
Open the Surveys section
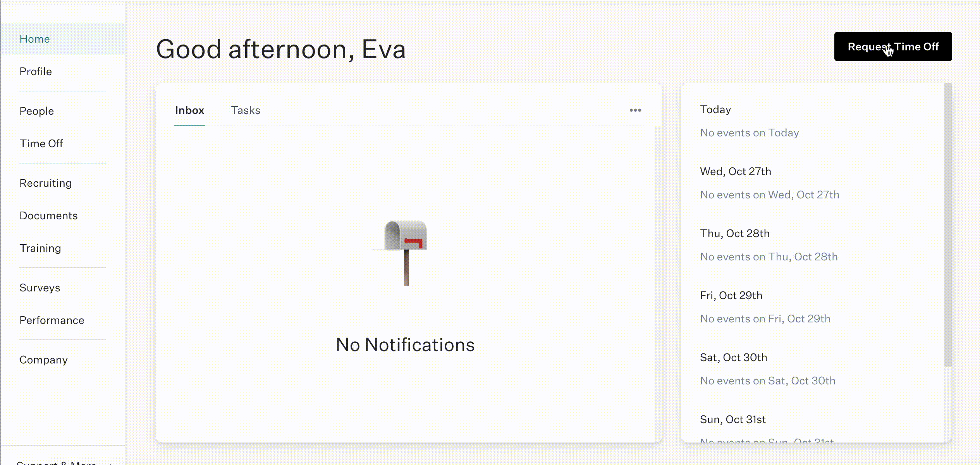[40, 288]
